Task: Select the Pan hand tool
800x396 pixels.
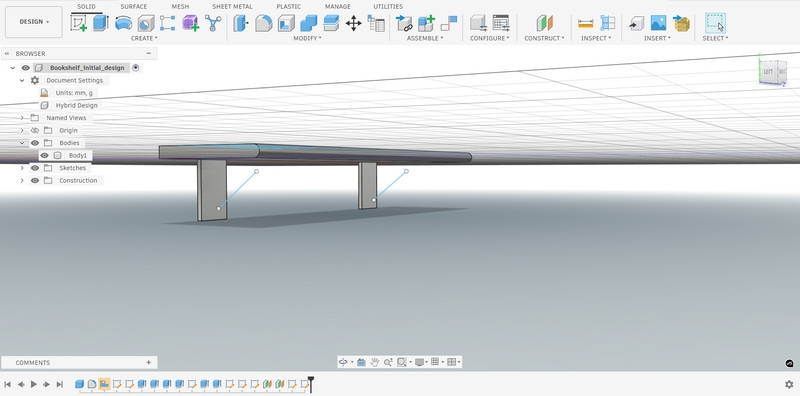Action: tap(374, 362)
